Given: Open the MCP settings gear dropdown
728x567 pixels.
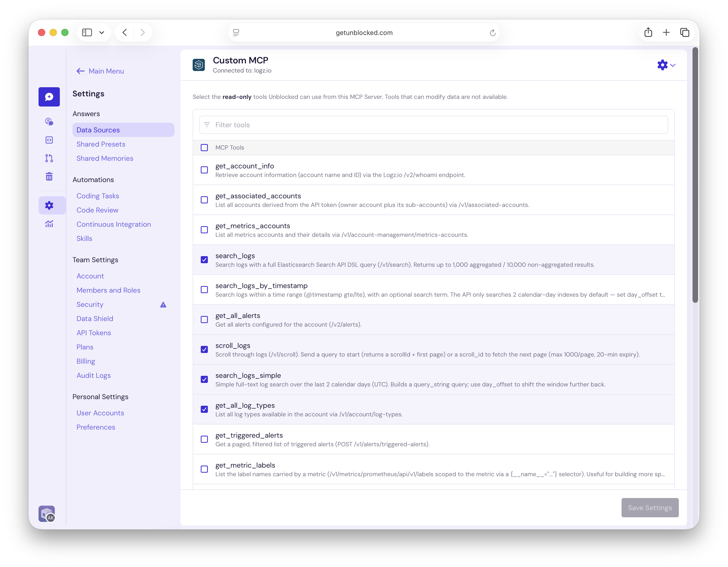Looking at the screenshot, I should (x=666, y=65).
